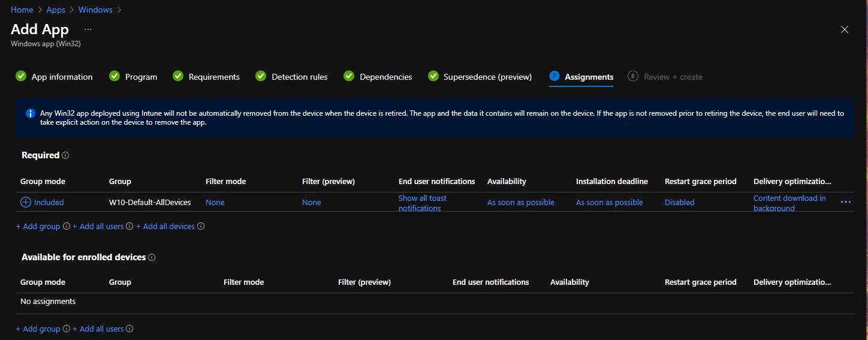868x340 pixels.
Task: Click the blue info icon in banner
Action: point(31,113)
